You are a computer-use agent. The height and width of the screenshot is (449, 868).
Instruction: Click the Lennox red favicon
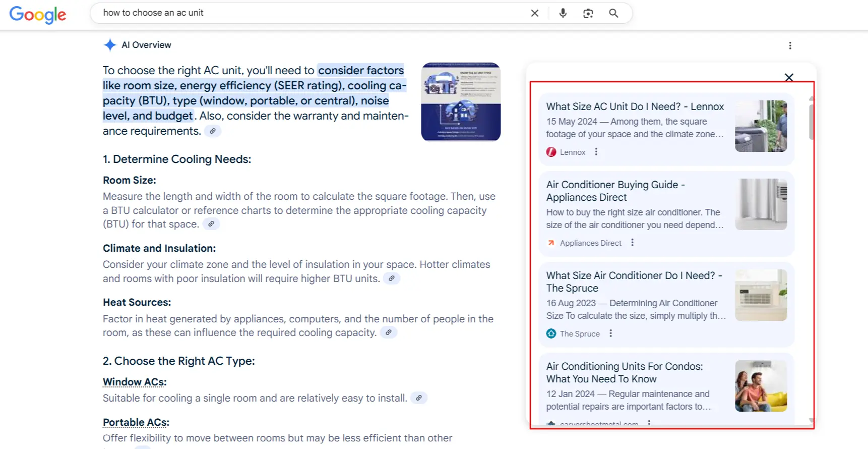(551, 152)
